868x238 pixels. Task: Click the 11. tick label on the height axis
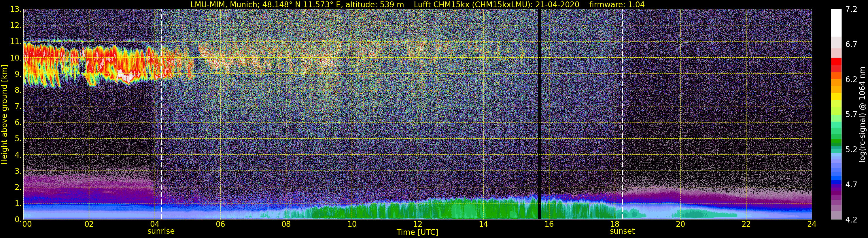(x=16, y=42)
